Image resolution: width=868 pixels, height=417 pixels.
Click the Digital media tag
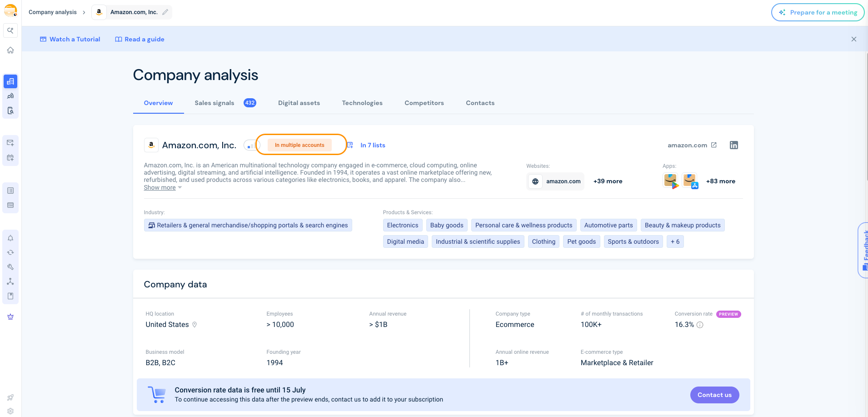pos(405,241)
